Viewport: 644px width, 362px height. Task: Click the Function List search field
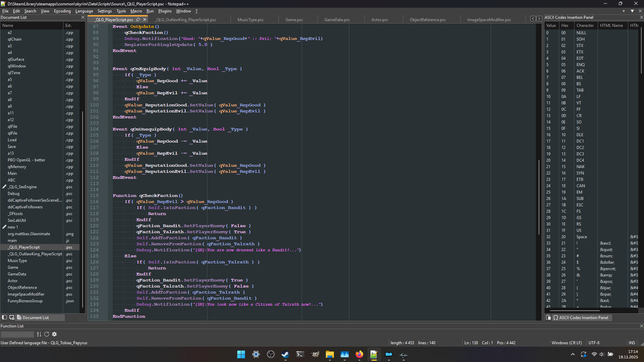pos(17,334)
